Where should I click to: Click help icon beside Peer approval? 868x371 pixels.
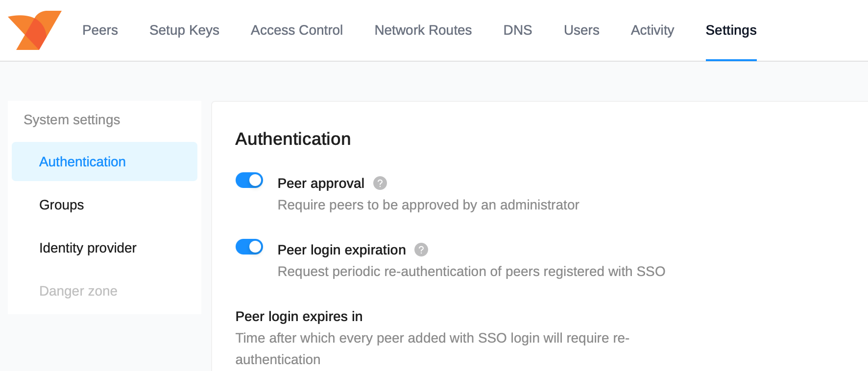[380, 183]
